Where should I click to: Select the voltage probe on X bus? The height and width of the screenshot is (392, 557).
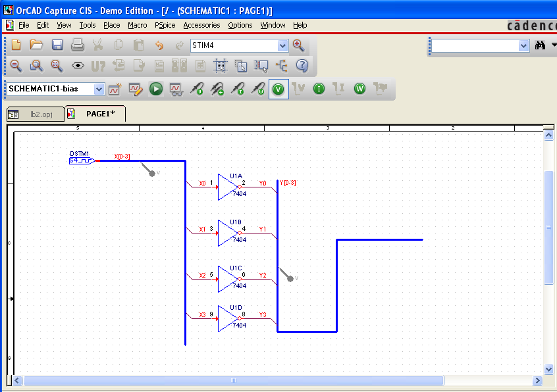click(x=149, y=169)
